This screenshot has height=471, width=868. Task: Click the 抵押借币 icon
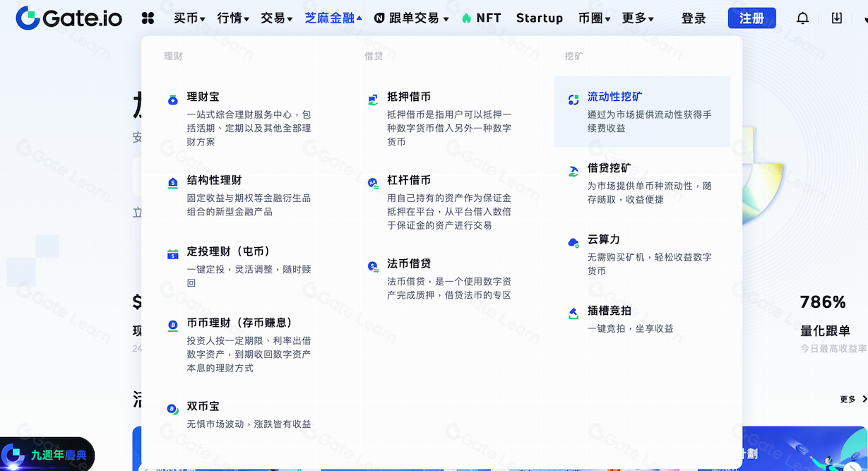(x=373, y=100)
